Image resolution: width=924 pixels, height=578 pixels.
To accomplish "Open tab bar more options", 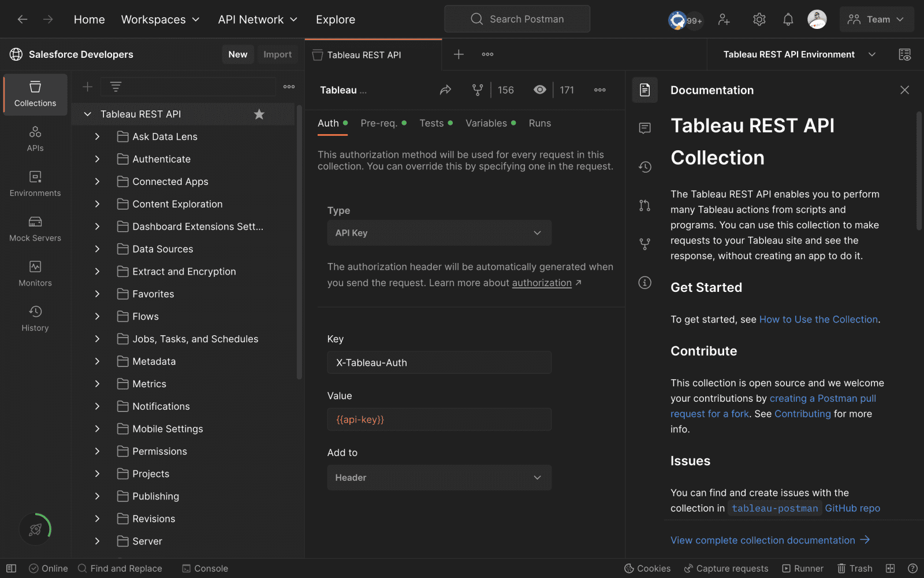I will pos(487,54).
